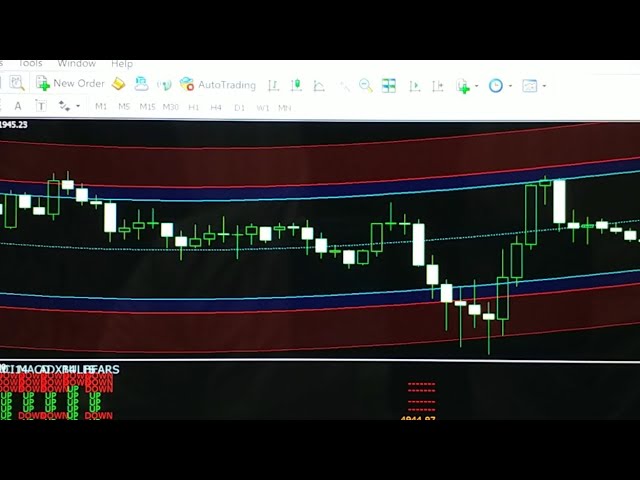Select the M15 timeframe
Viewport: 640px width, 480px height.
(x=147, y=107)
